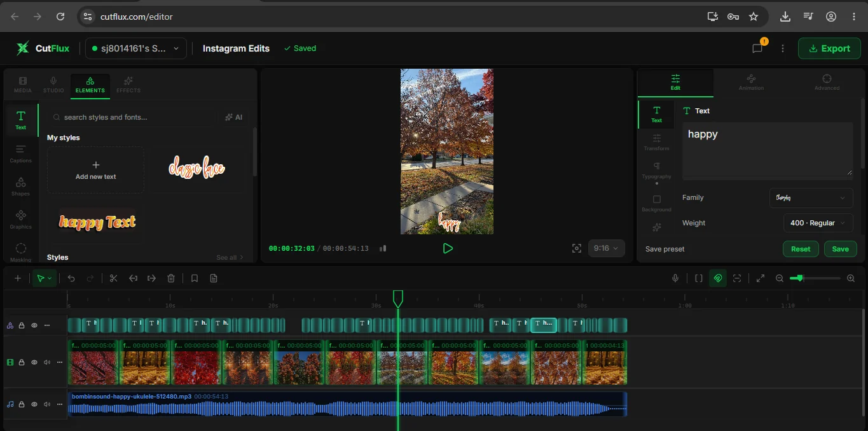Open Background settings in the edit panel
The image size is (868, 431).
pos(657,203)
